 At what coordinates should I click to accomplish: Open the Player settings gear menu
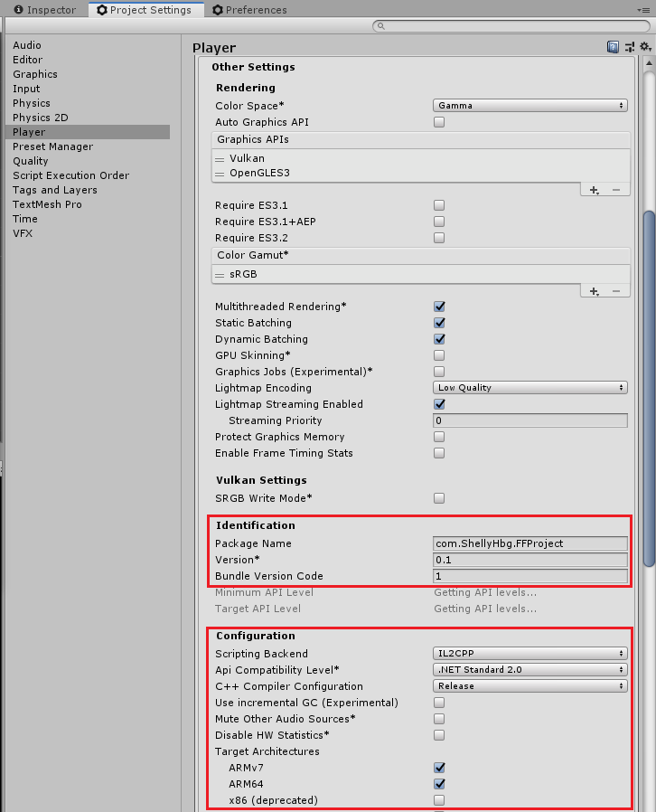point(644,47)
